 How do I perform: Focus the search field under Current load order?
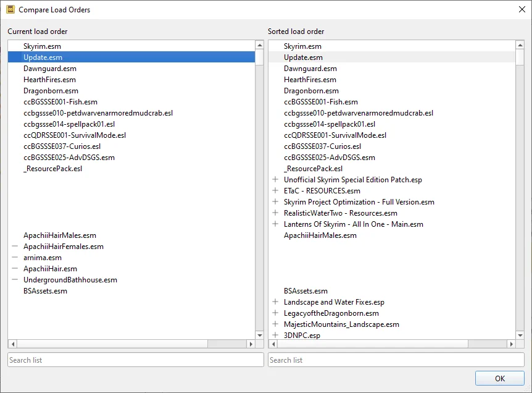point(136,360)
